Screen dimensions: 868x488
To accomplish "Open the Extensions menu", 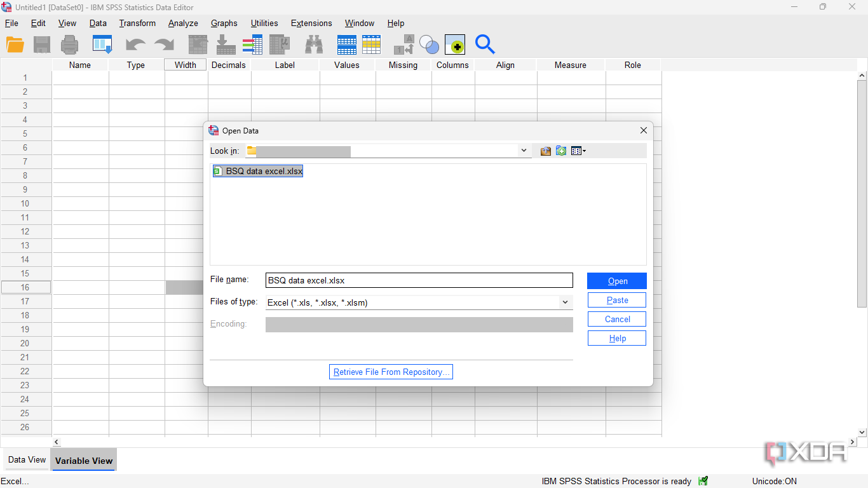I will point(311,23).
